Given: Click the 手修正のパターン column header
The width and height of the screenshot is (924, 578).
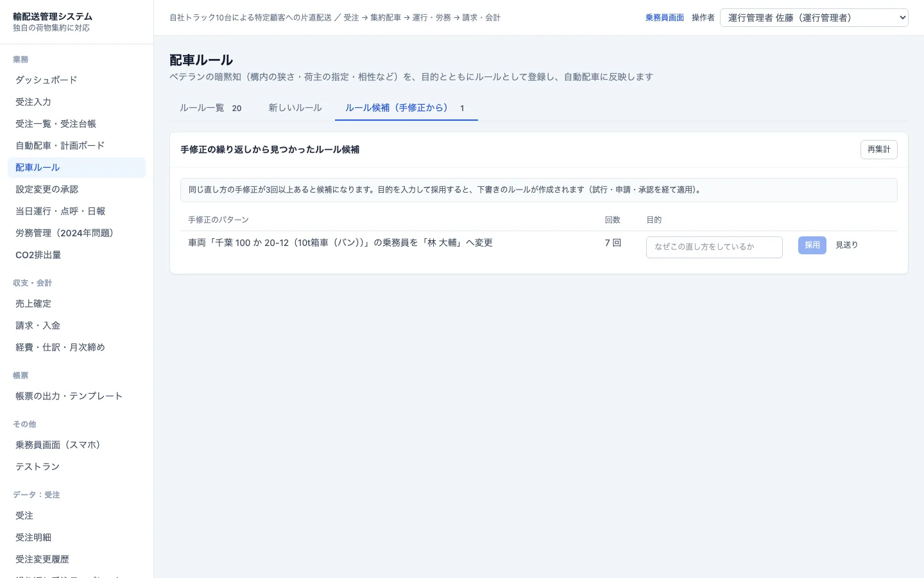Looking at the screenshot, I should (218, 220).
